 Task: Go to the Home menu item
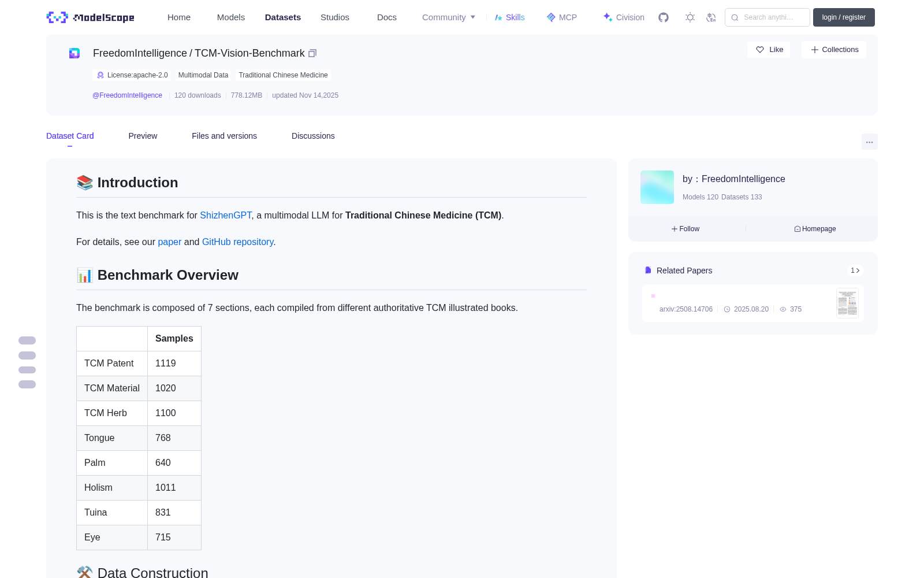(x=179, y=17)
